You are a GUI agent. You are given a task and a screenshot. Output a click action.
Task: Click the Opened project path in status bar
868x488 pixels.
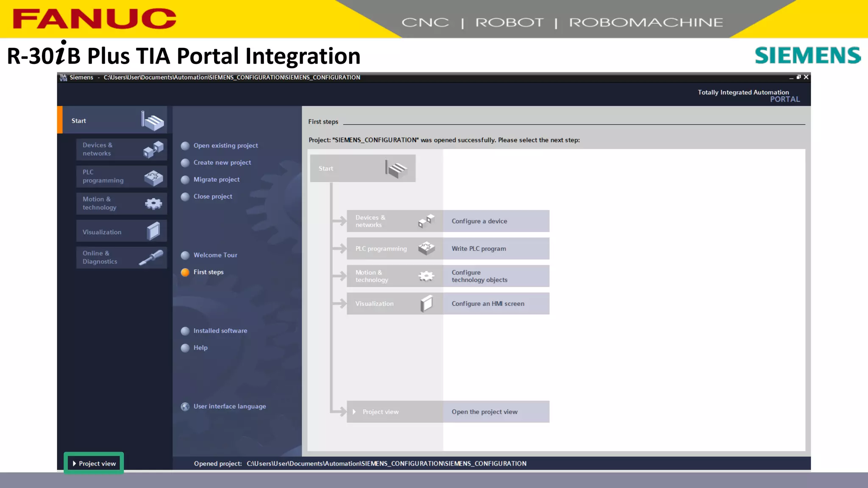tap(387, 463)
